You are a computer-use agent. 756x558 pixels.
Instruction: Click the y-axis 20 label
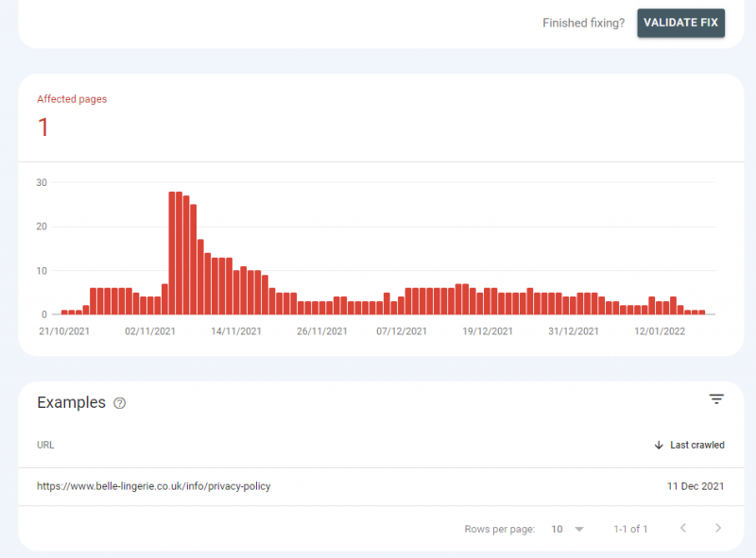[x=42, y=227]
